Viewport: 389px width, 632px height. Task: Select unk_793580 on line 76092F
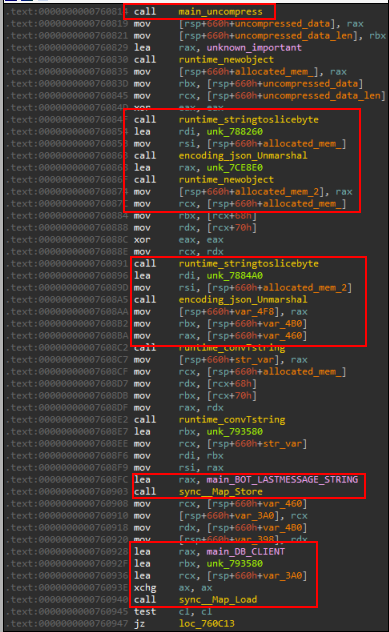(235, 563)
